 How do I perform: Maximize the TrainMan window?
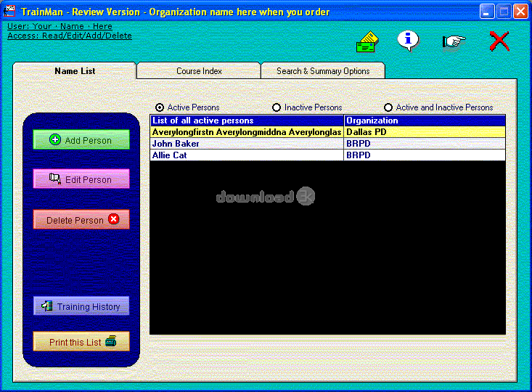(x=504, y=12)
